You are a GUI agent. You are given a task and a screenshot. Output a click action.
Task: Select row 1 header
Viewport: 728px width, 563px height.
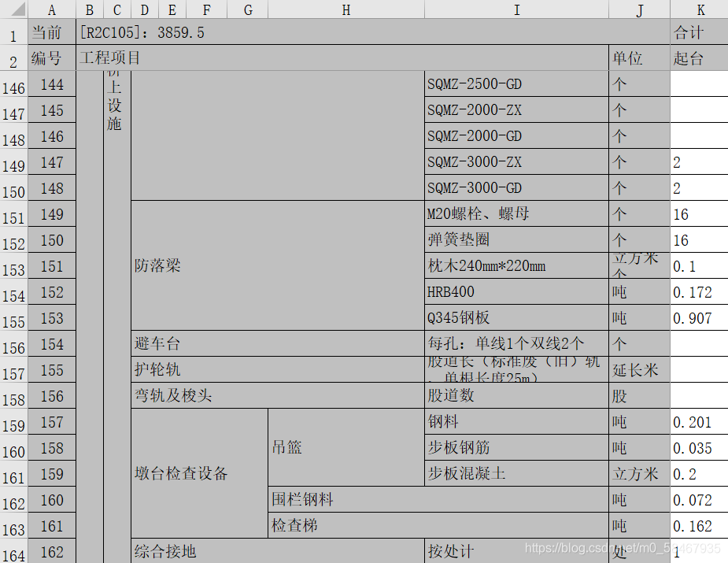(x=14, y=32)
